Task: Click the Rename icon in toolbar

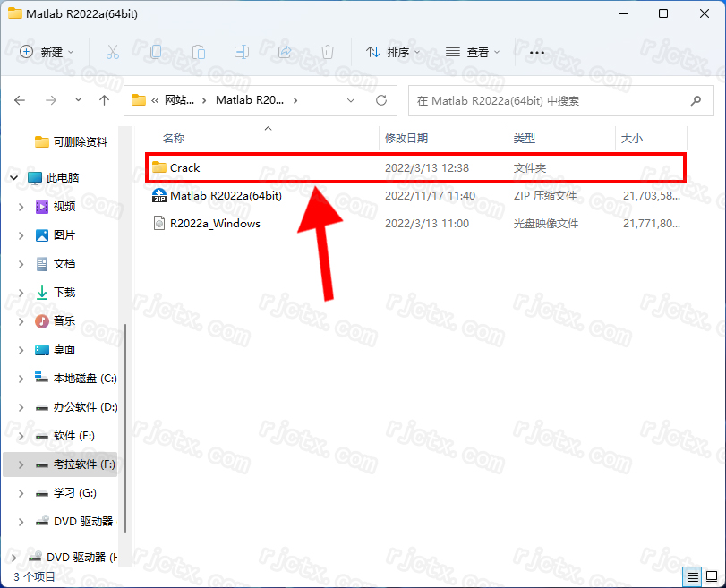Action: (242, 53)
